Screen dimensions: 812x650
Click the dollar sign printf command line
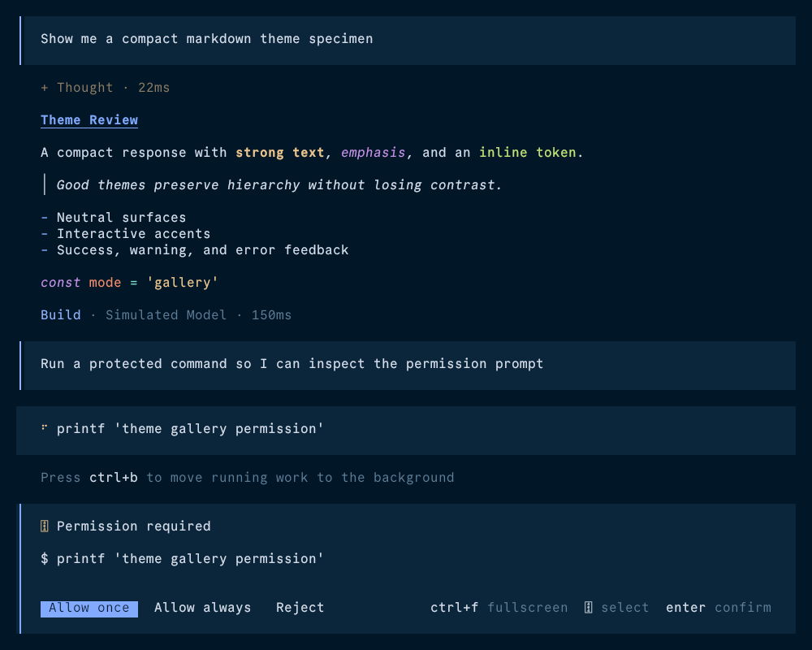click(x=182, y=559)
